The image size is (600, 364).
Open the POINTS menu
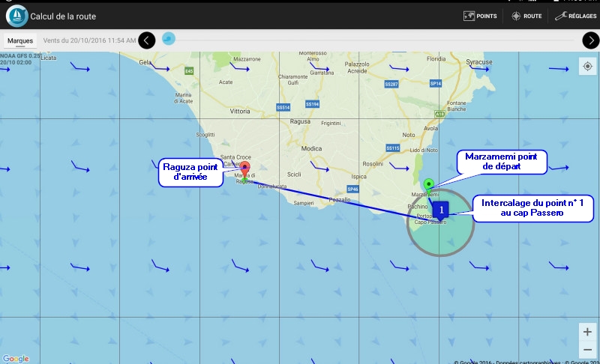tap(480, 16)
